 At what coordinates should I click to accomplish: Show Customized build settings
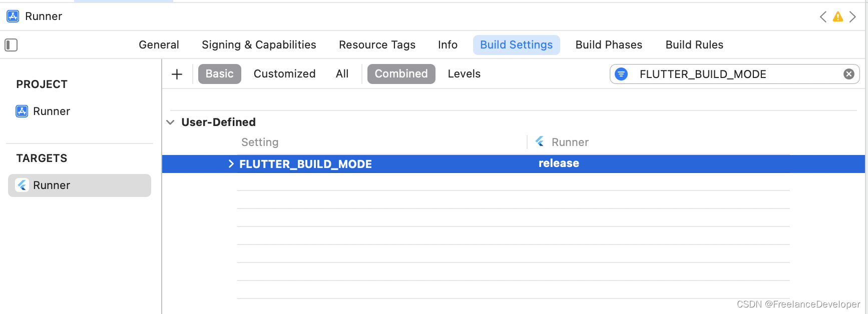(284, 74)
